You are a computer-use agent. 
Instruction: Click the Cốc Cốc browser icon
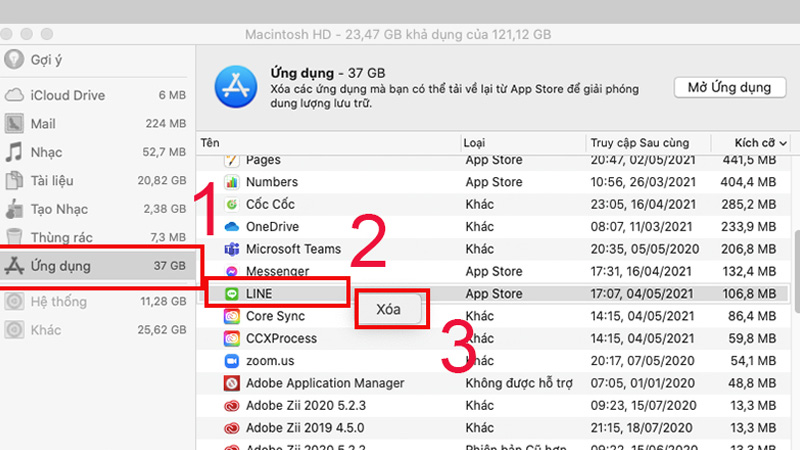[x=231, y=205]
